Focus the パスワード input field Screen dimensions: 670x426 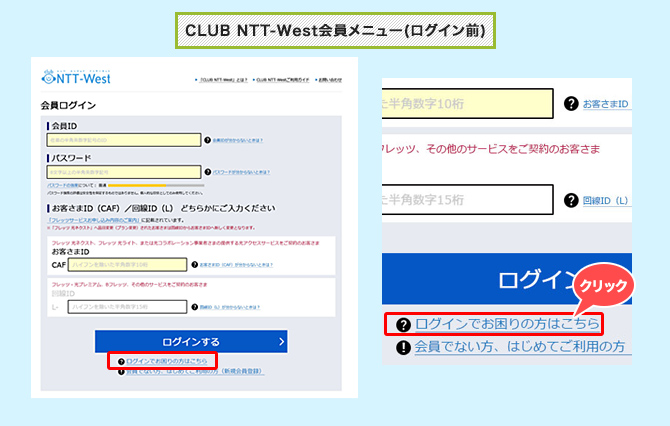(124, 172)
